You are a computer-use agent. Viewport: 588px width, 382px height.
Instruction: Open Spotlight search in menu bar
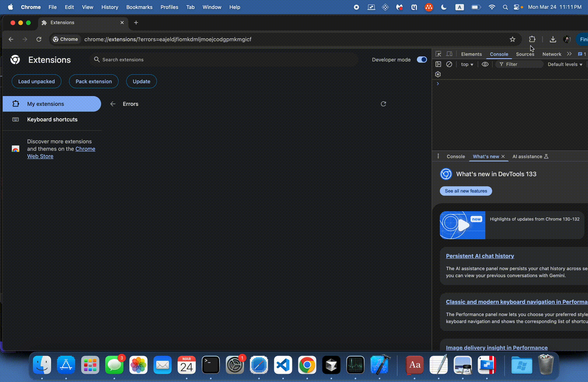point(505,7)
